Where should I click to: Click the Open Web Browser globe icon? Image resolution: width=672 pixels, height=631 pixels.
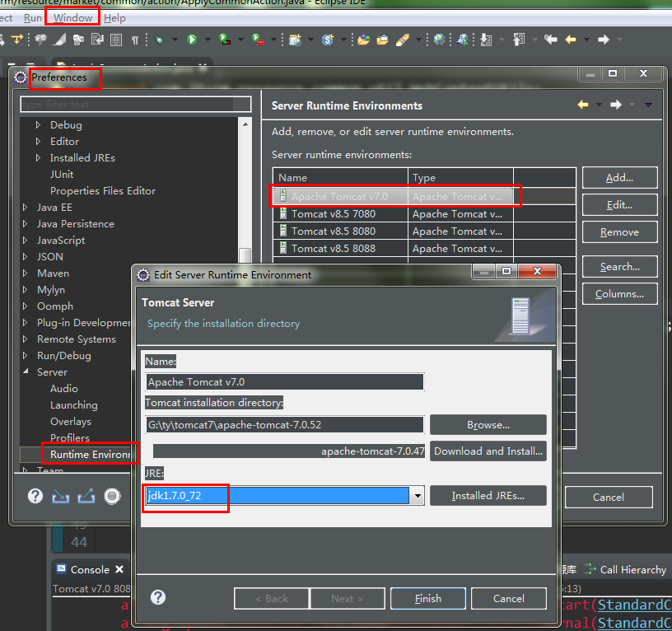pos(439,40)
